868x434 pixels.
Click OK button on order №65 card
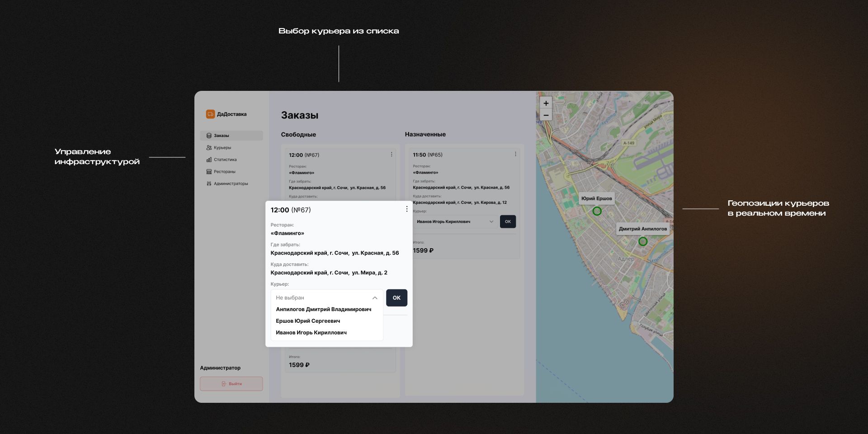tap(508, 222)
